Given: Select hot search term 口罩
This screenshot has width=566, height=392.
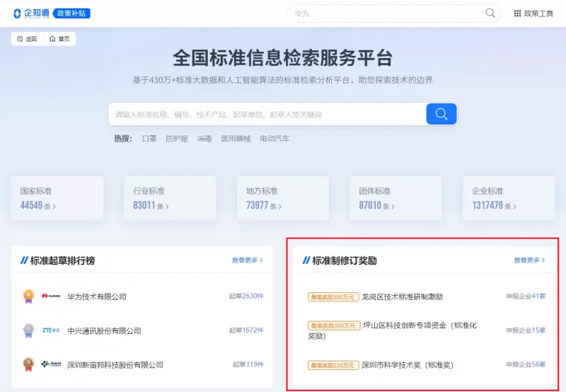Looking at the screenshot, I should click(149, 139).
